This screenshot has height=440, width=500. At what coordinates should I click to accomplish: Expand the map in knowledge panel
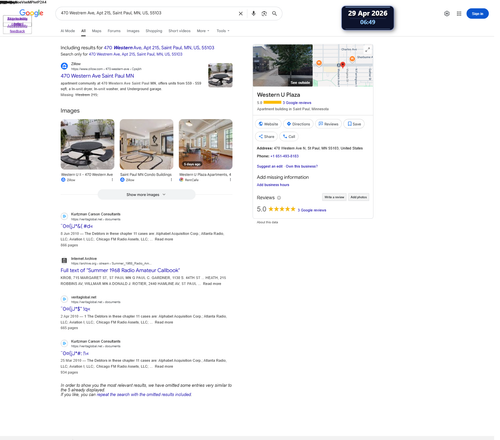coord(367,50)
